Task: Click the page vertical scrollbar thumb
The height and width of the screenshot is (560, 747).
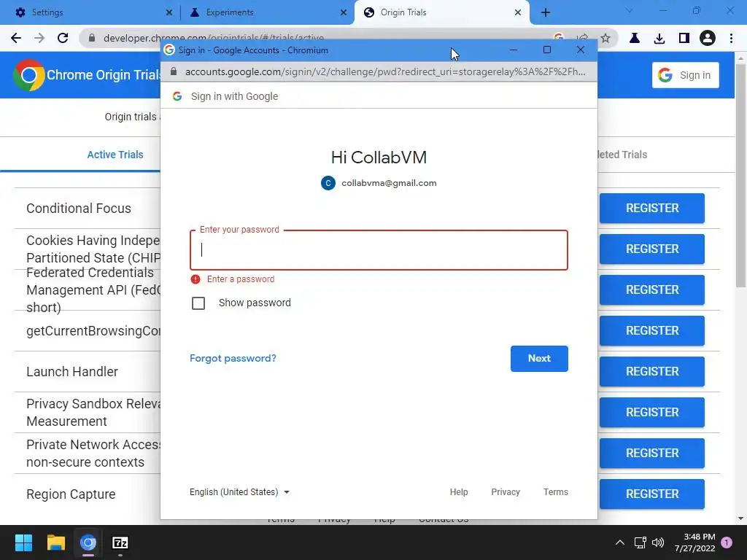Action: (x=740, y=175)
